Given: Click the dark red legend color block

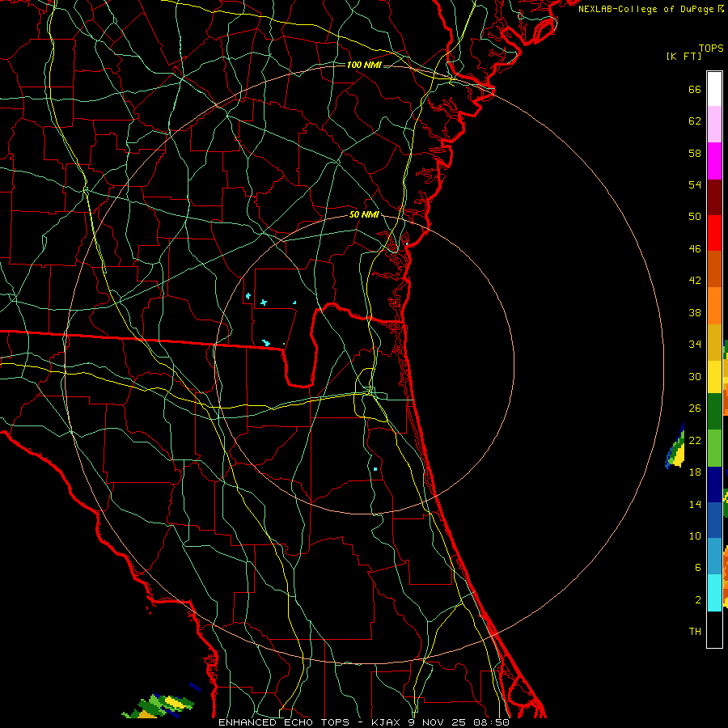Looking at the screenshot, I should click(x=714, y=197).
